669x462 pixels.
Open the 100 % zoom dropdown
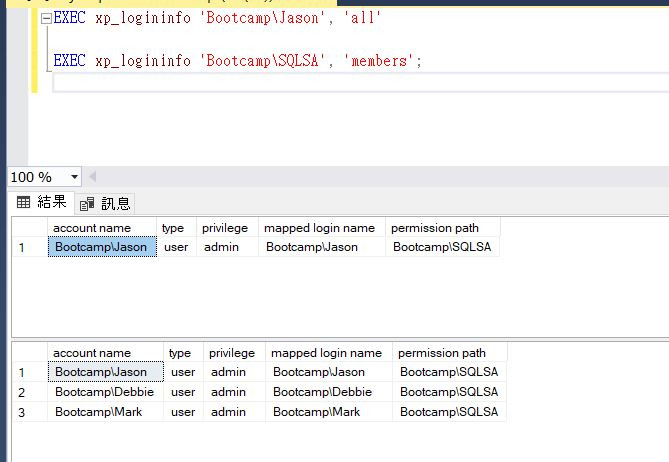click(75, 177)
